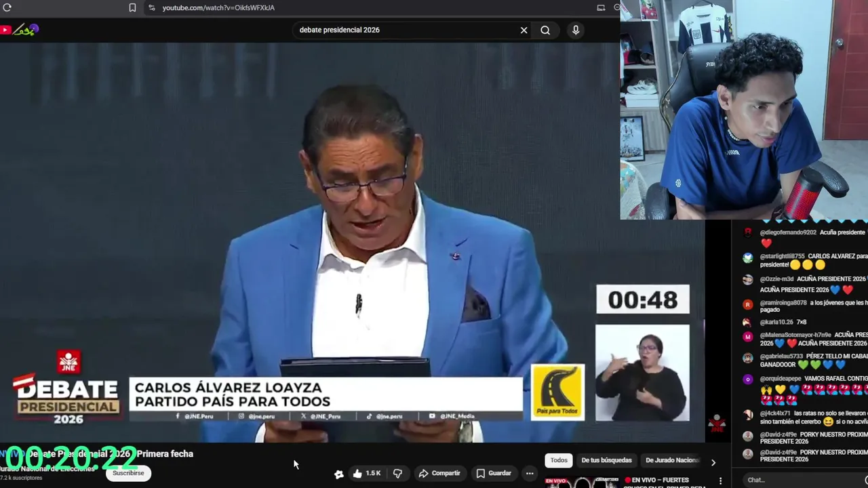Select the Todos filter chip
Viewport: 868px width, 488px height.
pos(559,460)
